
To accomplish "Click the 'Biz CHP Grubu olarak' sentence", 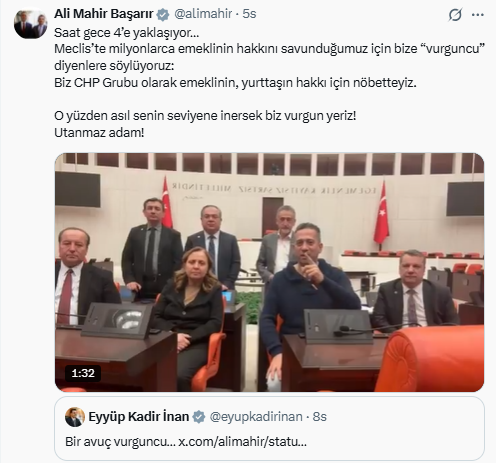I will pyautogui.click(x=235, y=83).
